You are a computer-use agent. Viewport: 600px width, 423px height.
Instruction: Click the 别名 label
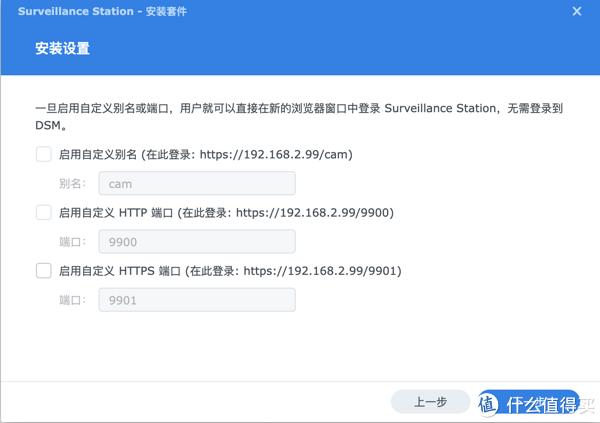[x=73, y=184]
